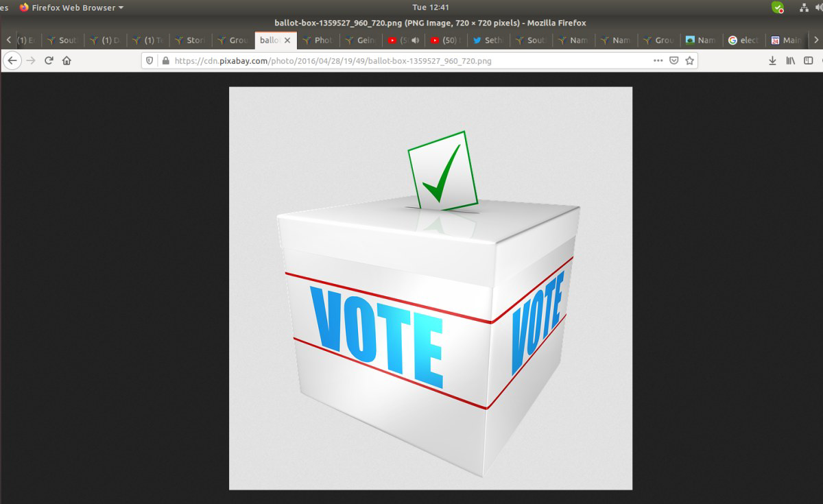Switch to the Twitter 'Seth' tab

pyautogui.click(x=487, y=40)
